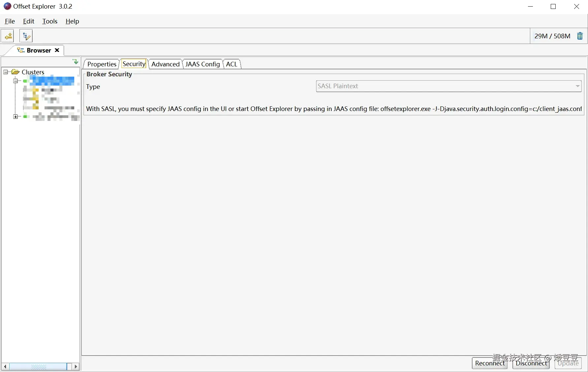Expand the collapsed cluster node in the tree
Viewport: 588px width, 372px height.
[15, 117]
